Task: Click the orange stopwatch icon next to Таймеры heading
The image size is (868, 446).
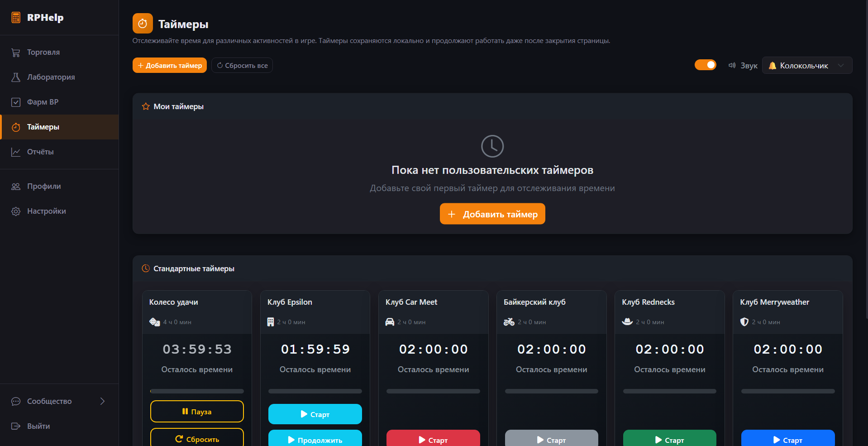Action: tap(143, 24)
